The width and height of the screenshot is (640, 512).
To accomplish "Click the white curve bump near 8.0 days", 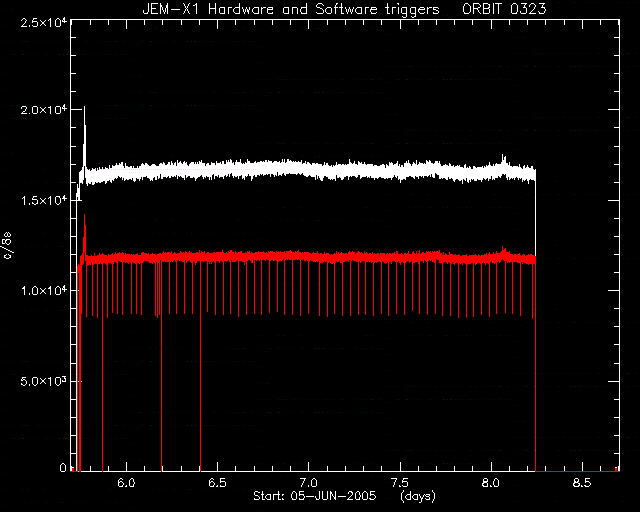I will pyautogui.click(x=503, y=158).
